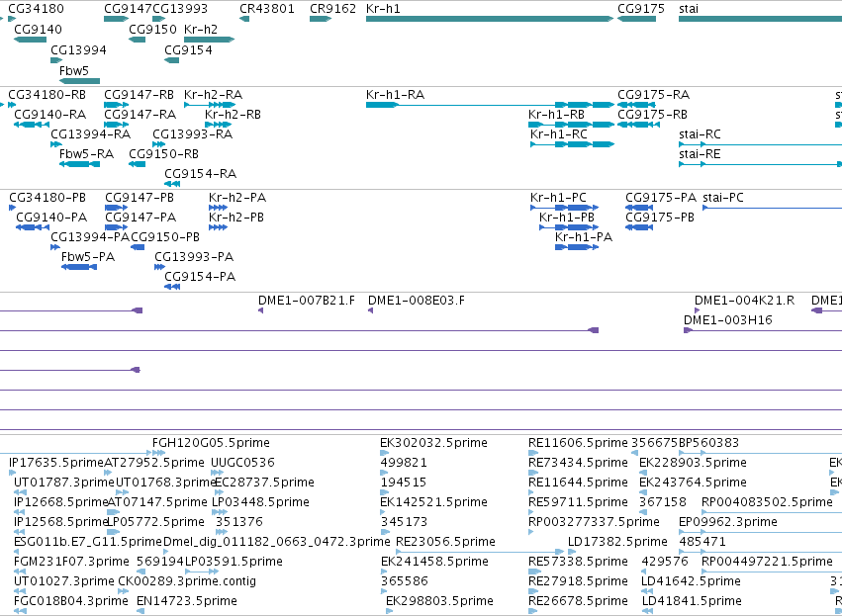842x616 pixels.
Task: Select the CG9150 gene label in top track
Action: [153, 29]
